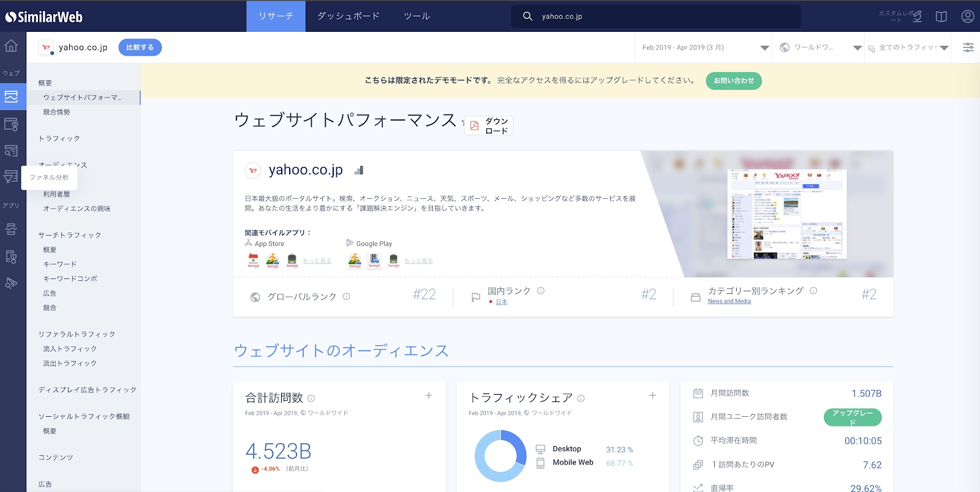Open ソーシャルトラフィック概観 in sidebar
980x492 pixels.
(x=84, y=417)
